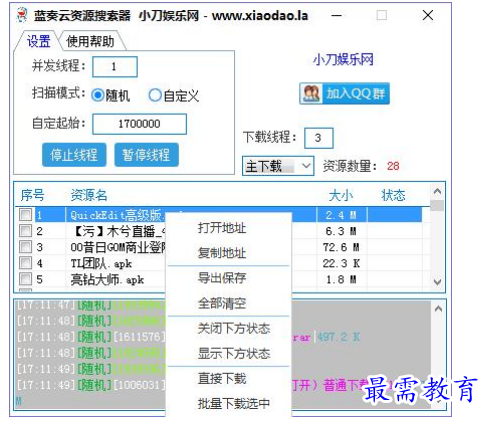This screenshot has width=486, height=421.
Task: Choose 导出保存 from context menu
Action: click(x=222, y=278)
